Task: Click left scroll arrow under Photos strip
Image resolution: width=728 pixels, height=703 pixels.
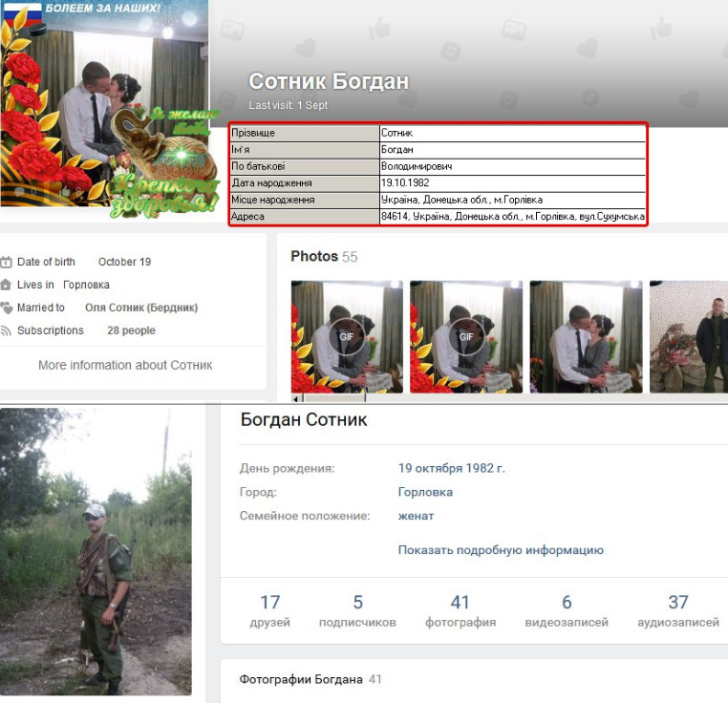Action: [x=296, y=398]
